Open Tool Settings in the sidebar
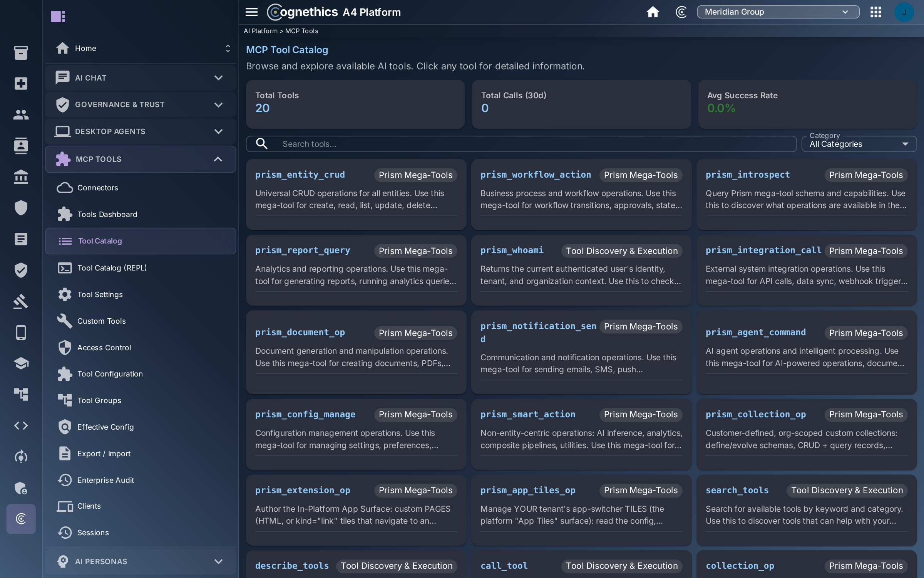This screenshot has height=578, width=924. (141, 294)
